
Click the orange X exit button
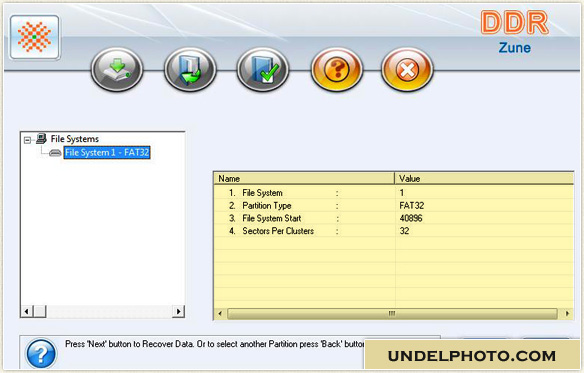point(407,69)
